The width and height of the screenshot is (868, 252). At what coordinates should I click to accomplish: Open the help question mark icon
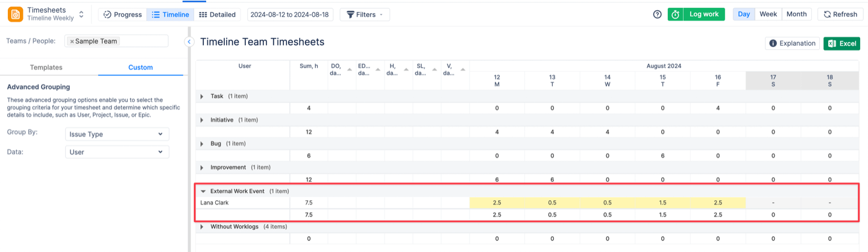[x=657, y=14]
